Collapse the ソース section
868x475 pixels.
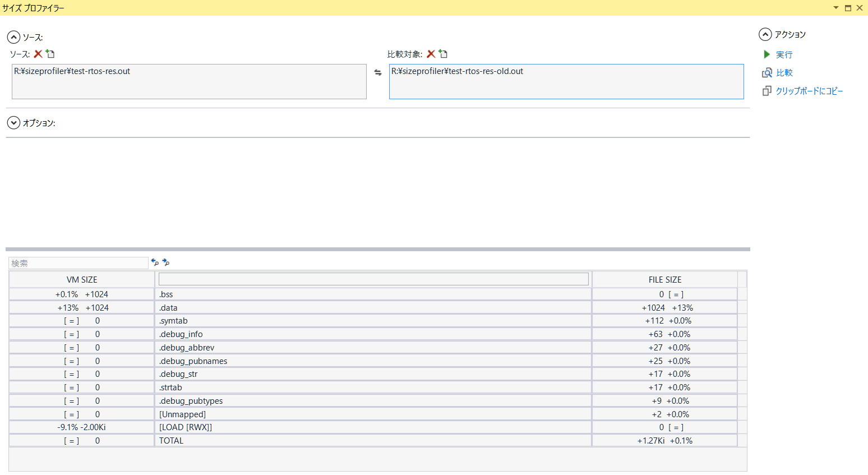click(13, 38)
